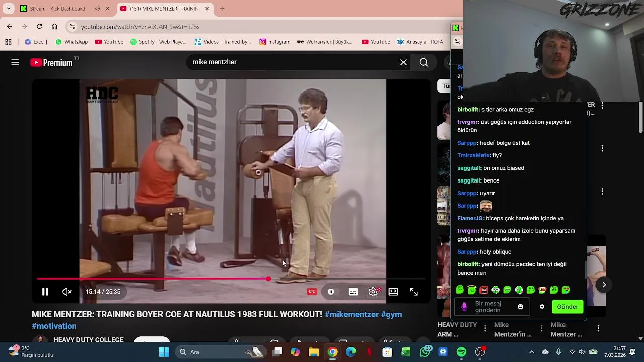Open the weather widget 2°C Parçalı bulutlu
This screenshot has height=362, width=644.
click(x=30, y=351)
